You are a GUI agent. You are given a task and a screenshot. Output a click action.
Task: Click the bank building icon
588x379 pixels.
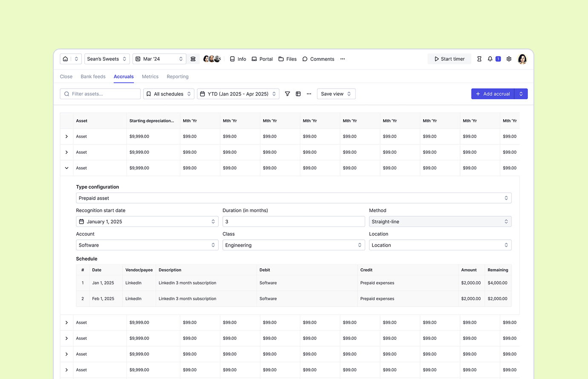tap(193, 59)
